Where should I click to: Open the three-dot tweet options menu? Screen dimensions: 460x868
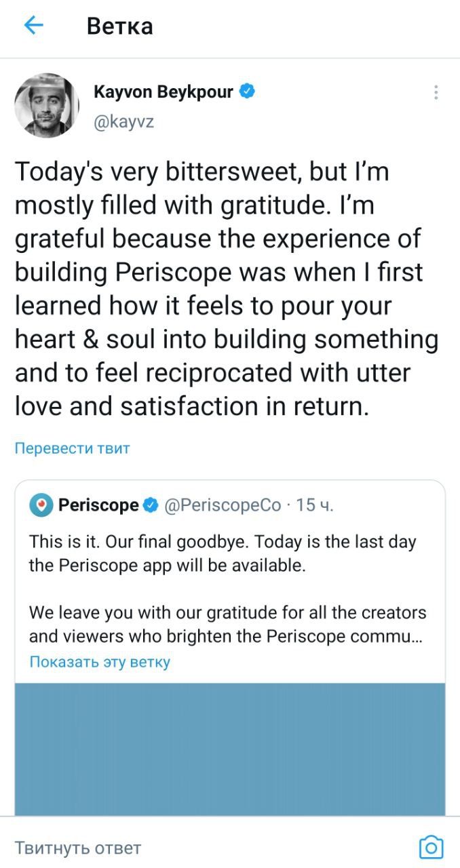click(x=436, y=93)
